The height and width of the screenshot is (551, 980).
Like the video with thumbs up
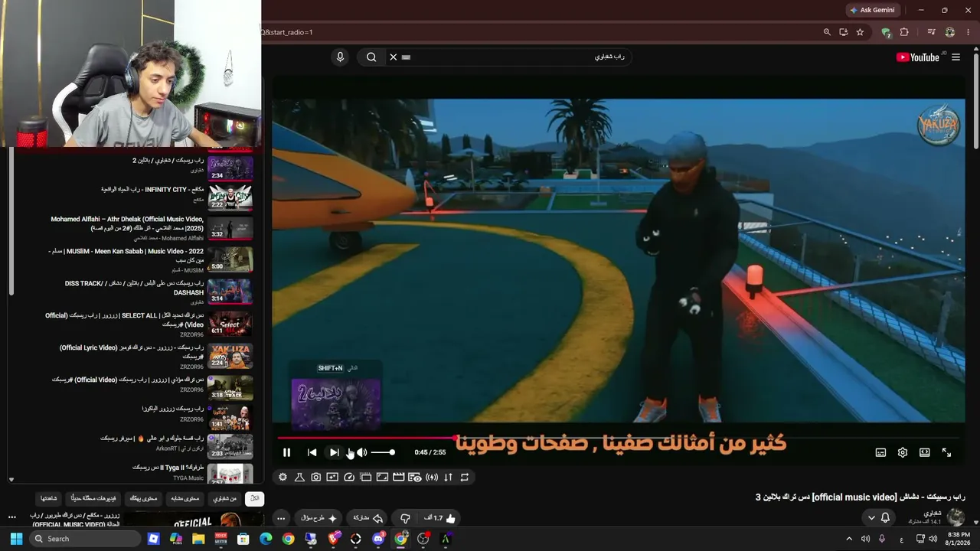pos(440,518)
